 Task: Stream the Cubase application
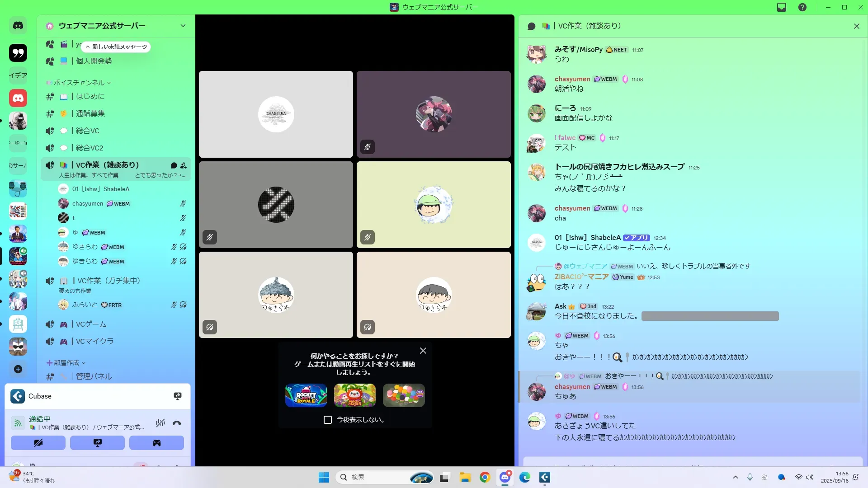(x=178, y=396)
